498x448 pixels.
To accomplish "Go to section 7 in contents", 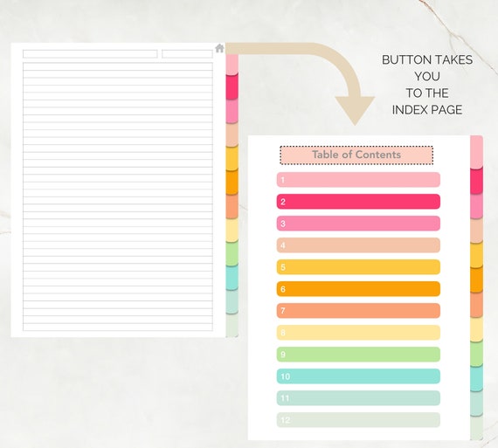I will [x=358, y=311].
